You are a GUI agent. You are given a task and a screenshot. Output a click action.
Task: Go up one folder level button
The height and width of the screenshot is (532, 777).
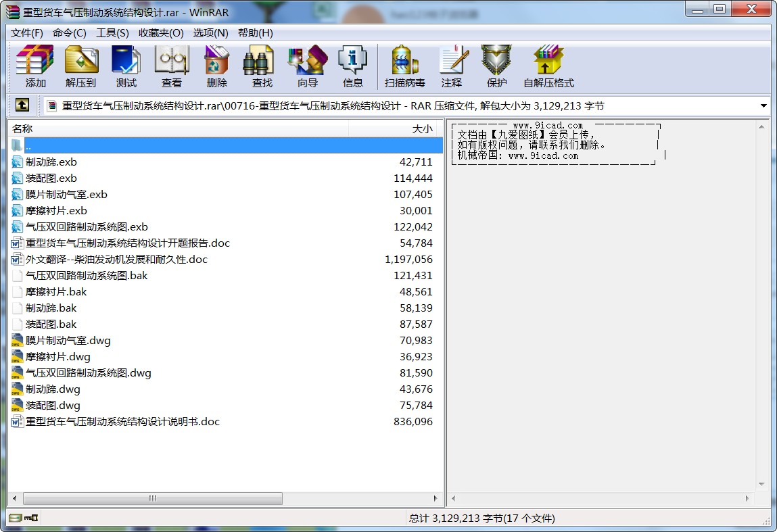[22, 105]
